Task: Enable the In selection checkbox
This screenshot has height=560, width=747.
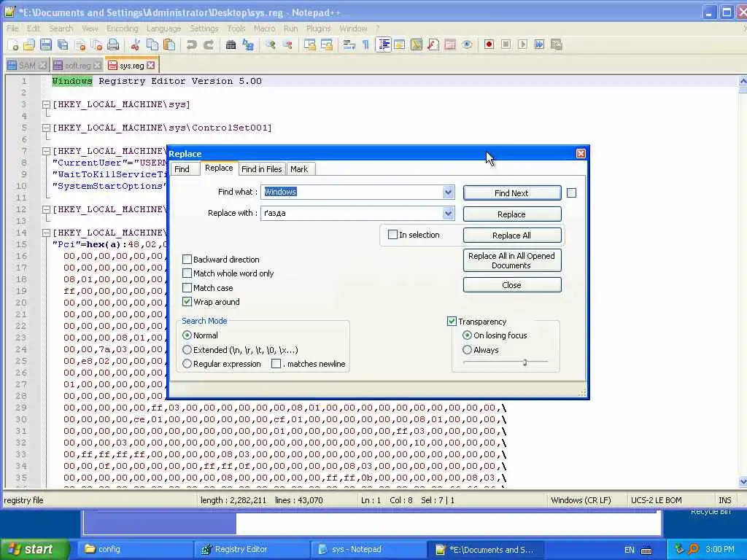Action: 392,234
